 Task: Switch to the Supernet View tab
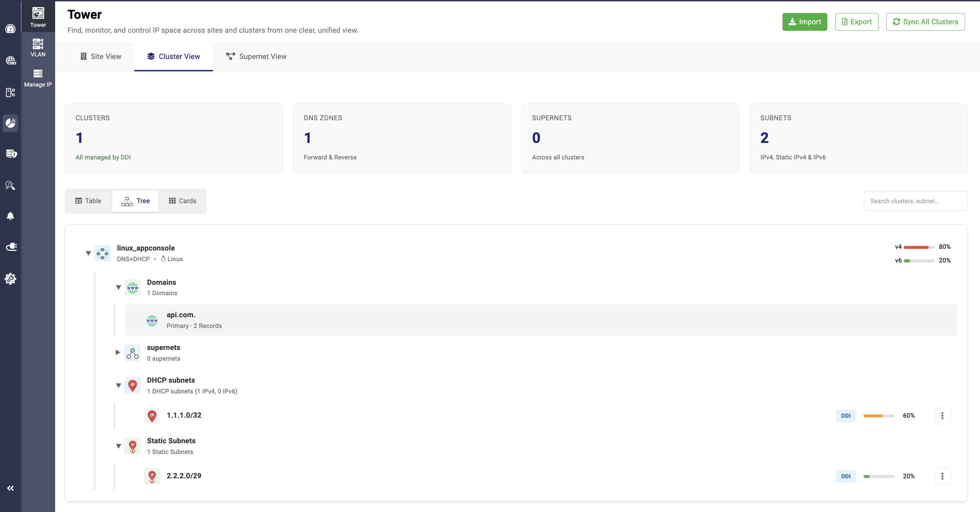click(x=256, y=57)
